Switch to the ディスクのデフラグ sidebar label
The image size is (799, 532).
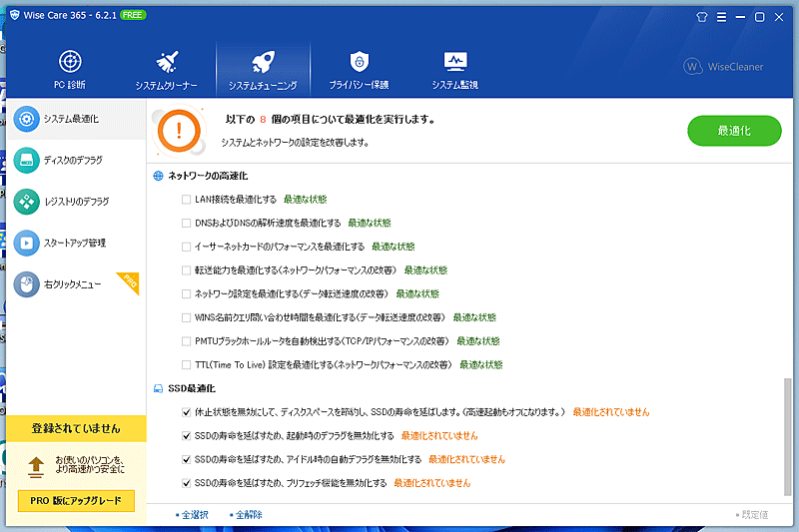pos(73,161)
